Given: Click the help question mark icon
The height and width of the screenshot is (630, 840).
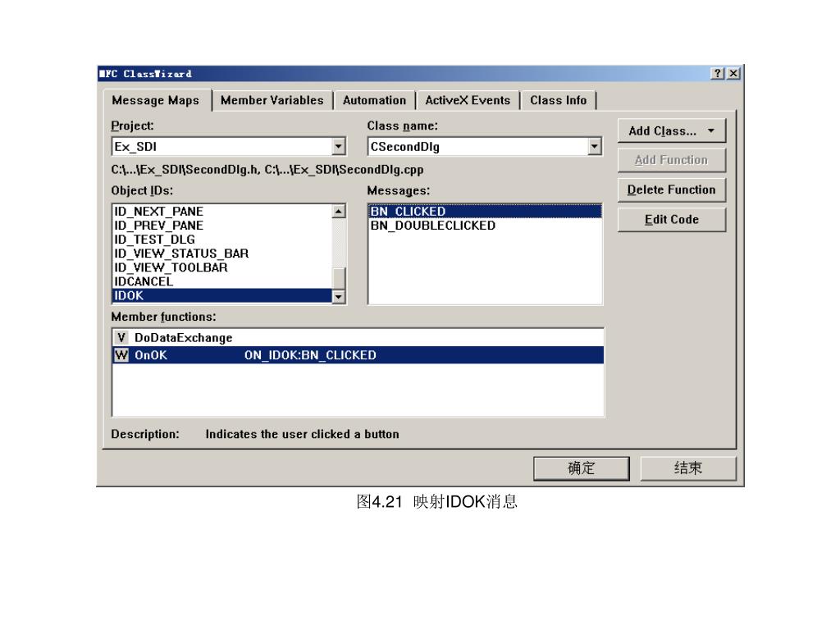Looking at the screenshot, I should 718,73.
